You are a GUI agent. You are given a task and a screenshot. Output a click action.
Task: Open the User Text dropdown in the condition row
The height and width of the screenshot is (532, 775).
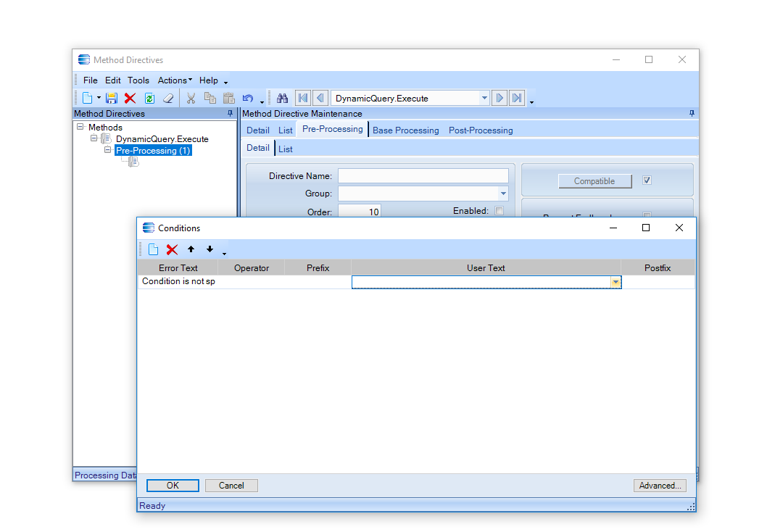point(616,282)
